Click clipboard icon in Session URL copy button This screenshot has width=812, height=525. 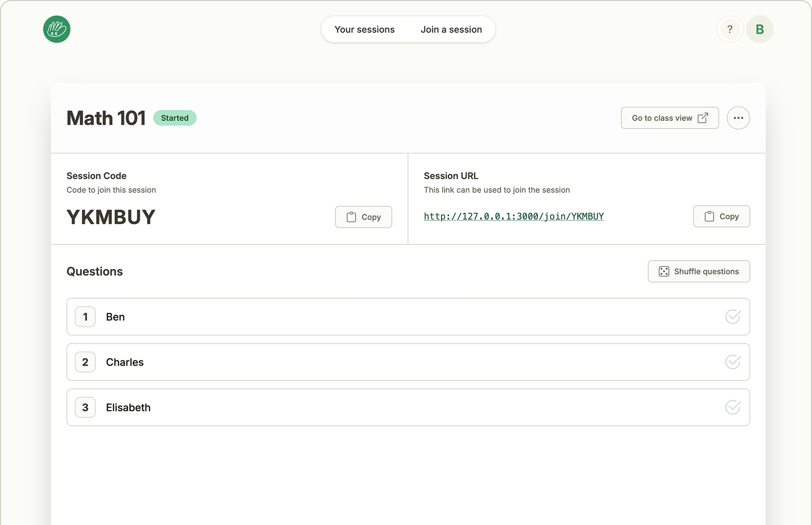click(x=709, y=216)
